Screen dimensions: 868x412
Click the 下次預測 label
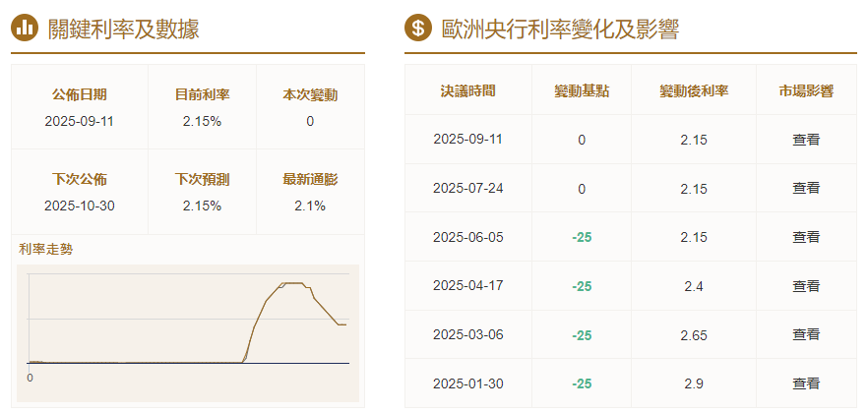pos(202,179)
